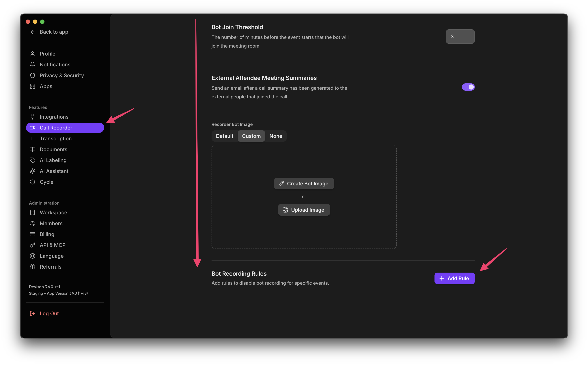588x365 pixels.
Task: Click the Notifications bell icon
Action: click(x=33, y=64)
